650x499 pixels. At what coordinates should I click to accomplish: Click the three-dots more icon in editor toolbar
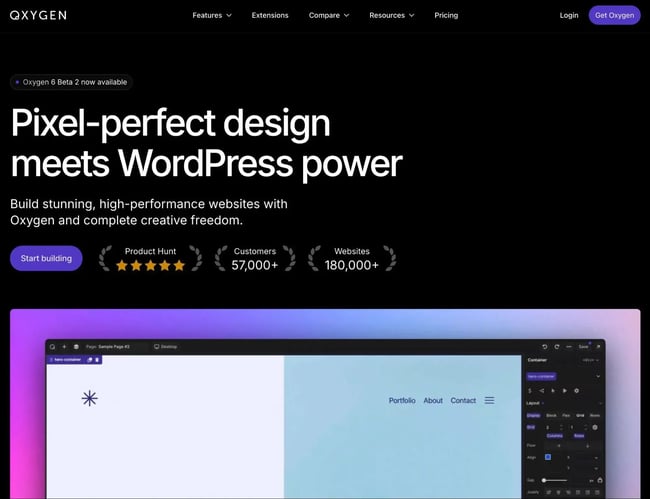tap(569, 346)
